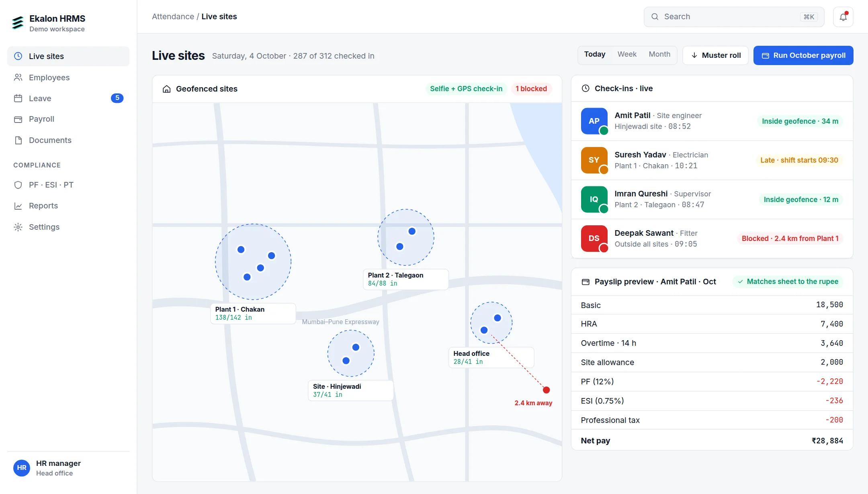Click the Attendance breadcrumb link
Image resolution: width=868 pixels, height=494 pixels.
(x=173, y=17)
